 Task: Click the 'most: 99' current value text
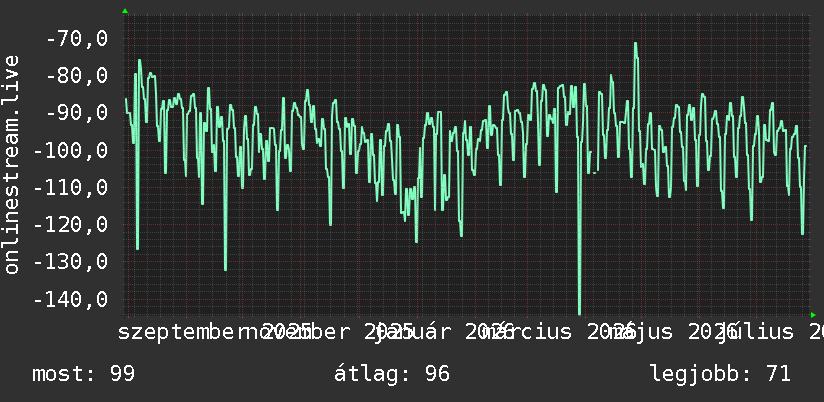tap(84, 374)
